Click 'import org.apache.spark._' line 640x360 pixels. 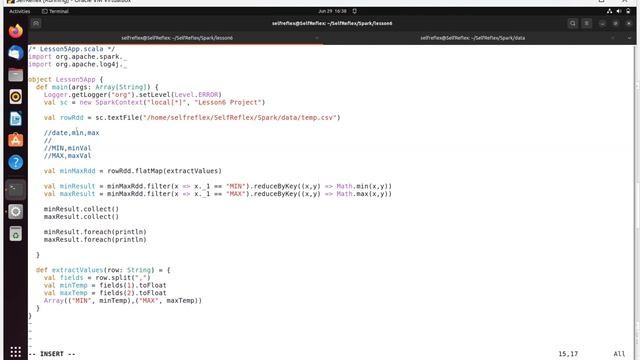pos(78,56)
